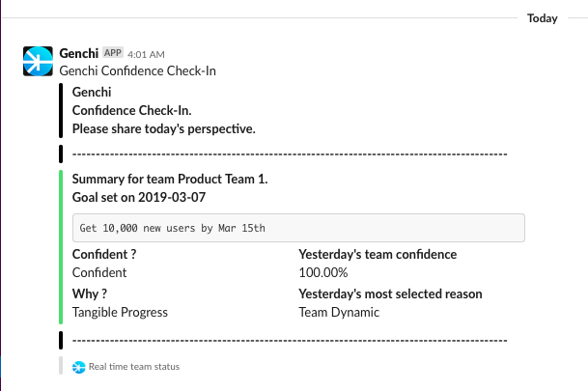This screenshot has width=588, height=391.
Task: Click the 'Yesterday's team confidence' label
Action: pyautogui.click(x=378, y=255)
